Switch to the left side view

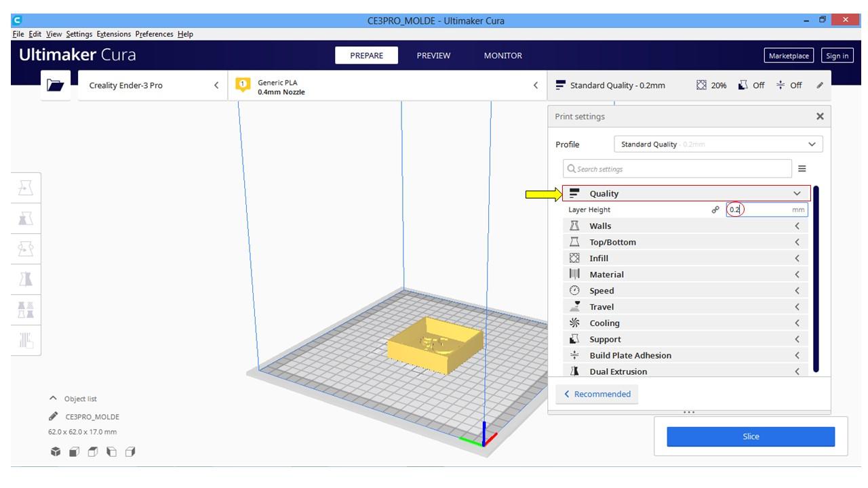112,451
